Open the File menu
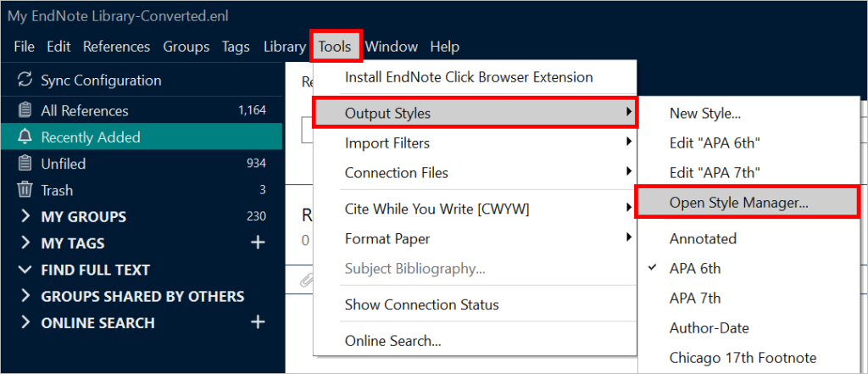 24,47
